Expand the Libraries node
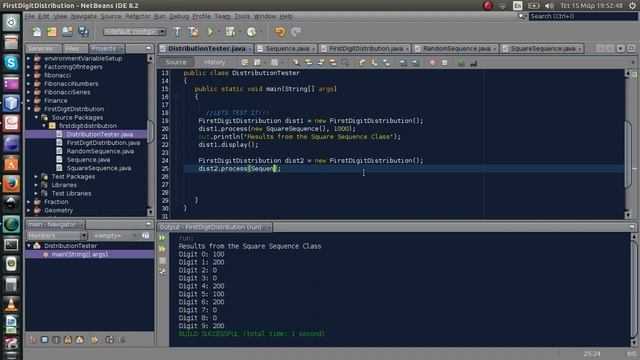Viewport: 640px width, 360px height. (36, 185)
